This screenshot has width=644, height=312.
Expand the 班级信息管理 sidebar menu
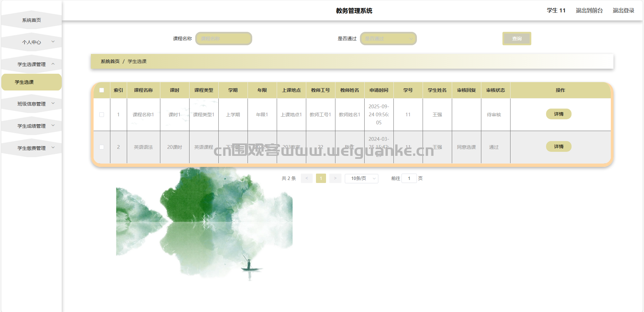click(x=32, y=104)
